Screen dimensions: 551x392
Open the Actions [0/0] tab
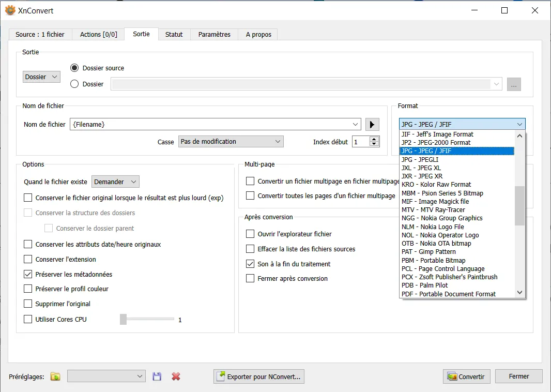point(98,35)
